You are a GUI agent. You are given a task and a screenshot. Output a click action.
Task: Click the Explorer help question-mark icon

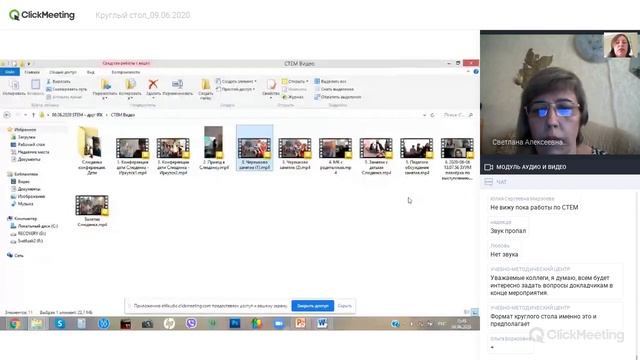tap(476, 72)
